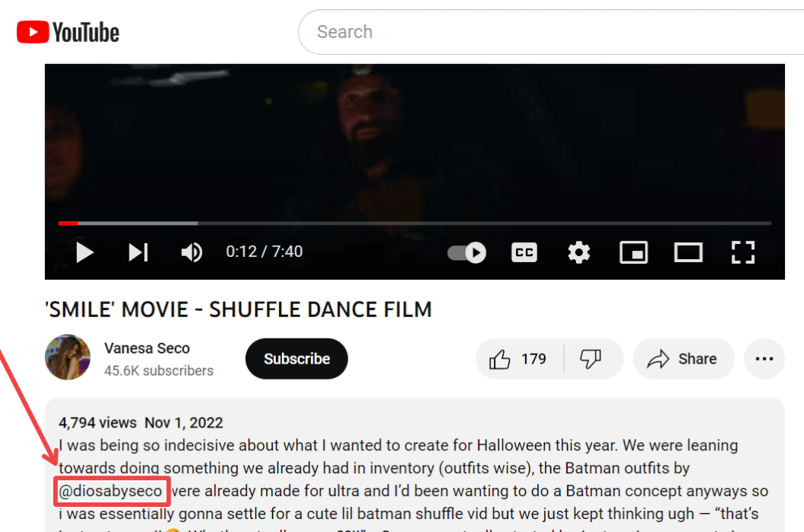Enter full screen mode
Viewport: 804px width, 532px height.
point(742,252)
